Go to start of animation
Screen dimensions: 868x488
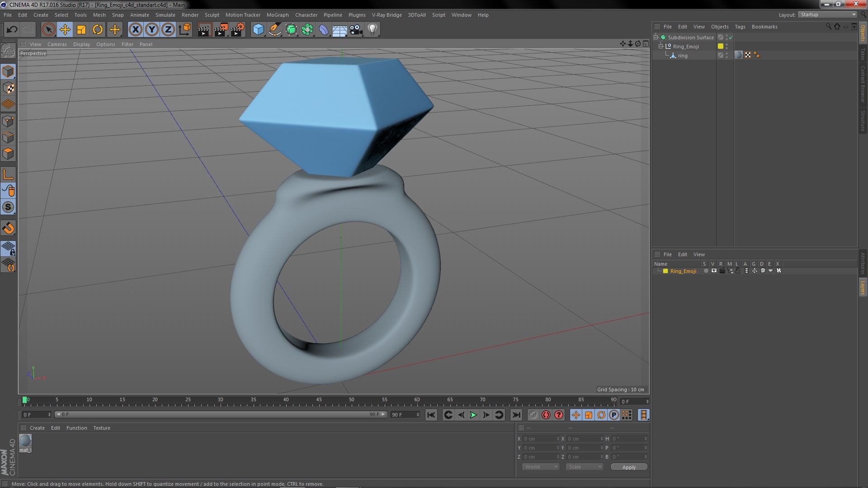coord(431,415)
